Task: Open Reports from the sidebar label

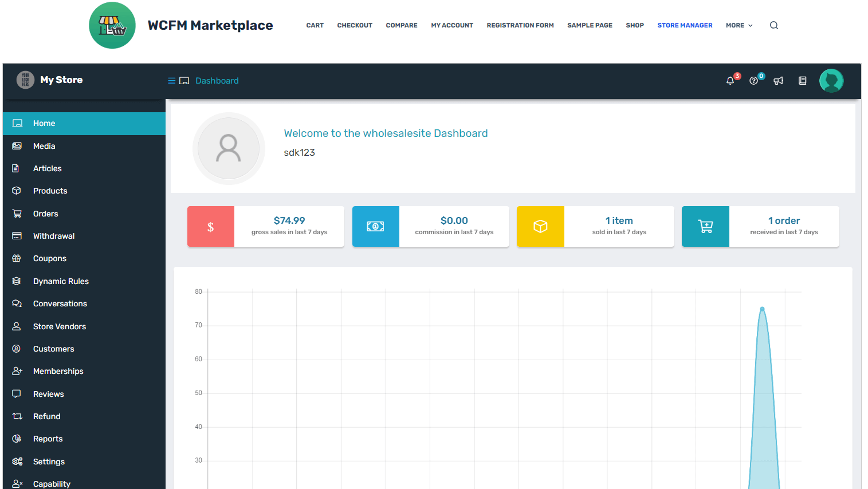Action: pyautogui.click(x=48, y=439)
